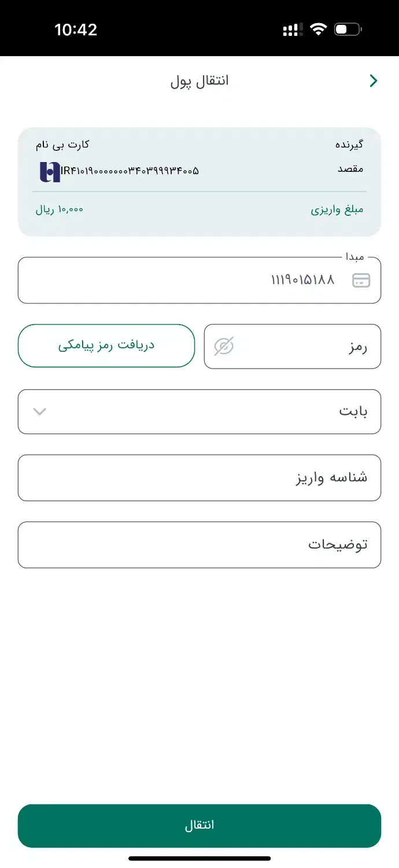Click the Wi-Fi icon in the status bar

(x=320, y=28)
